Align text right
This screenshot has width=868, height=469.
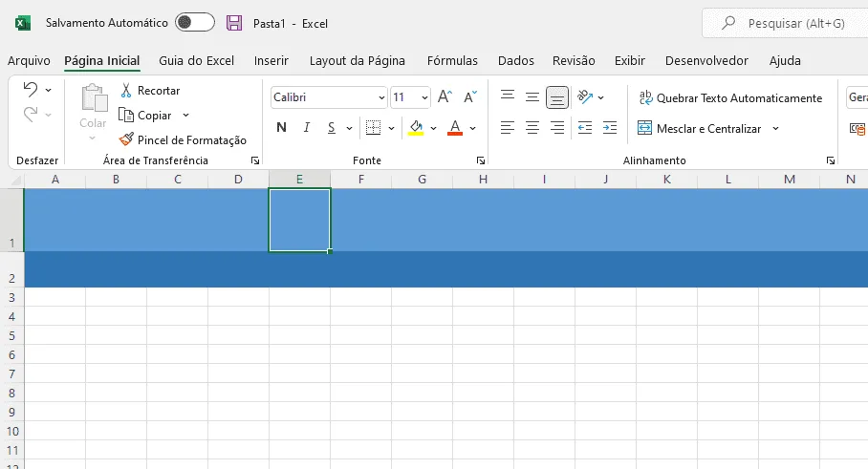coord(557,128)
